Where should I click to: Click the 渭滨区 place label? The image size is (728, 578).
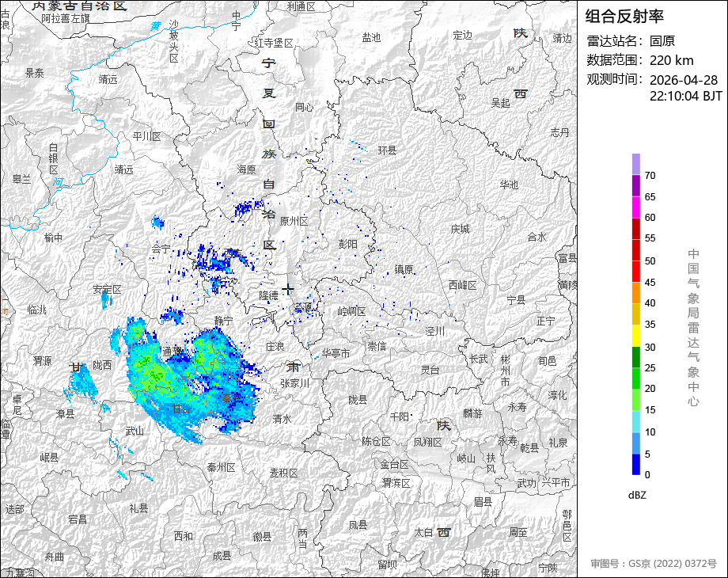[x=396, y=483]
